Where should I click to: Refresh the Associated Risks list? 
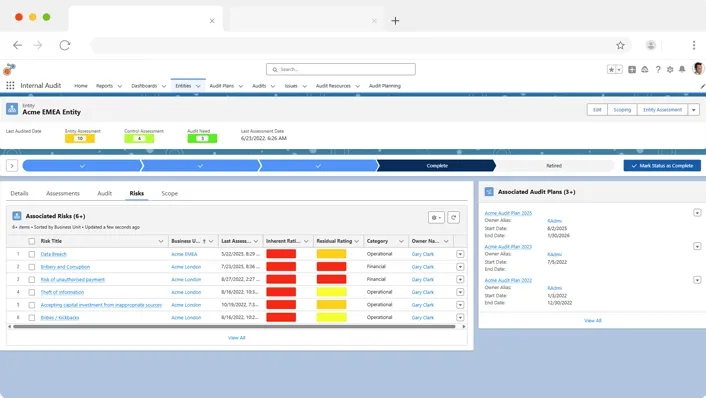(453, 217)
